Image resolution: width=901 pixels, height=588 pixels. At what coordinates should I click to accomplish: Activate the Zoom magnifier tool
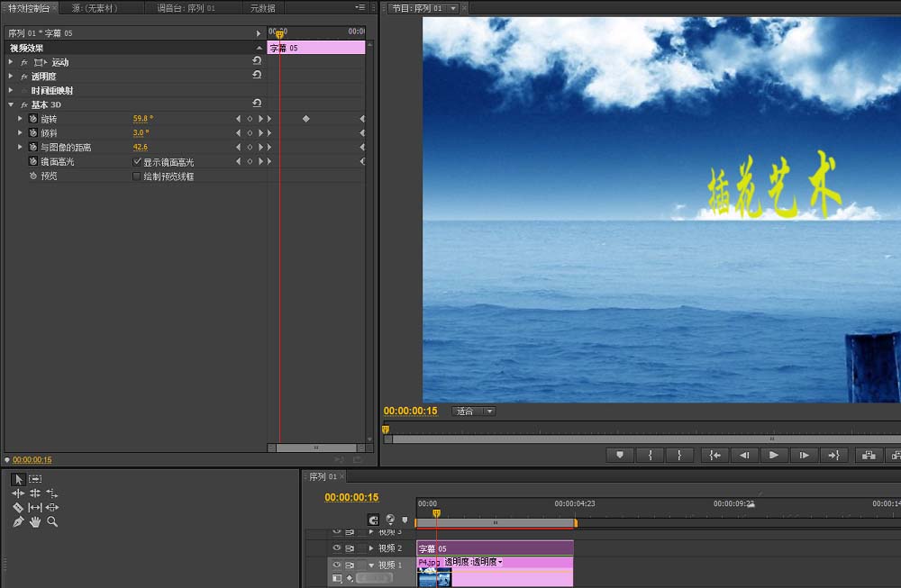52,521
